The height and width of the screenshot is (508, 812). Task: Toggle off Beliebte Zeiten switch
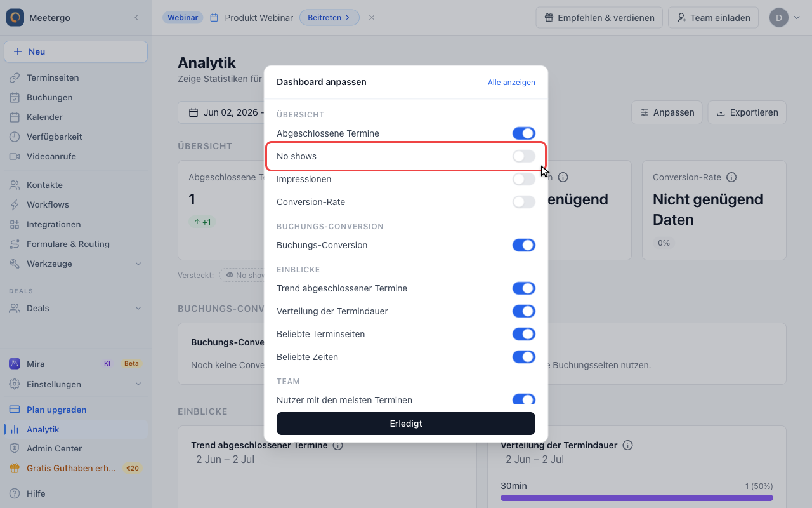pyautogui.click(x=524, y=357)
